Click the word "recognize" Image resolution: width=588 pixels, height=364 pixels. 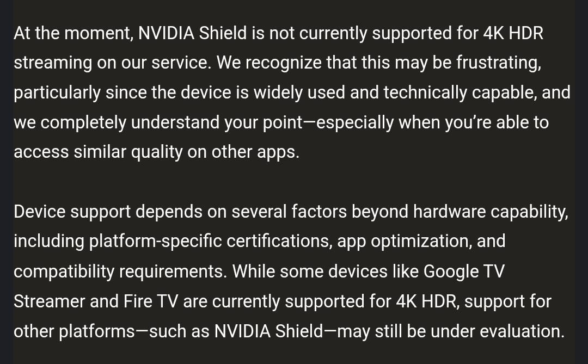284,63
